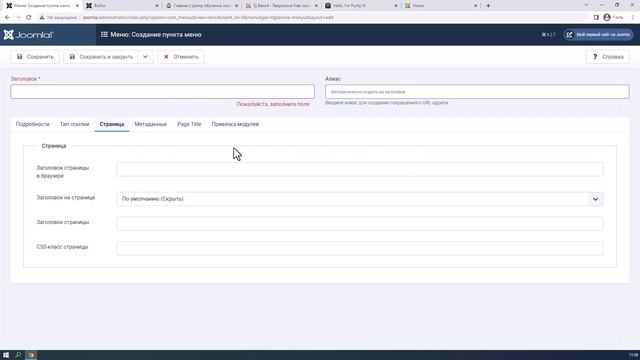Image resolution: width=640 pixels, height=360 pixels.
Task: Click browser back arrow
Action: [7, 18]
